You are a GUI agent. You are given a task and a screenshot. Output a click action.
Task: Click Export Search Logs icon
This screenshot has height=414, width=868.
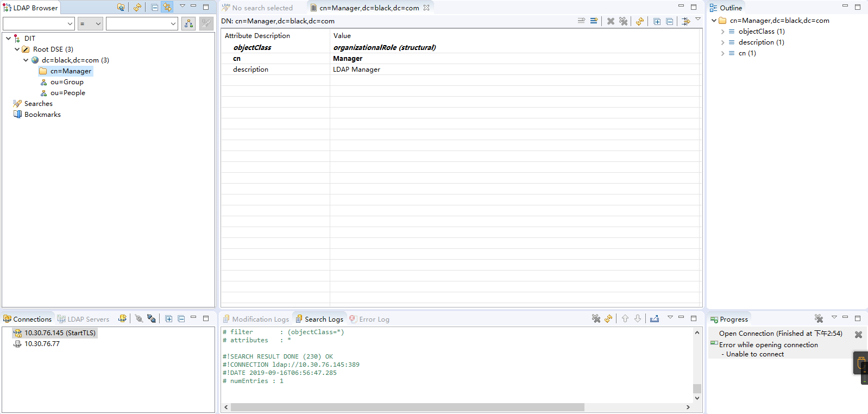click(655, 319)
